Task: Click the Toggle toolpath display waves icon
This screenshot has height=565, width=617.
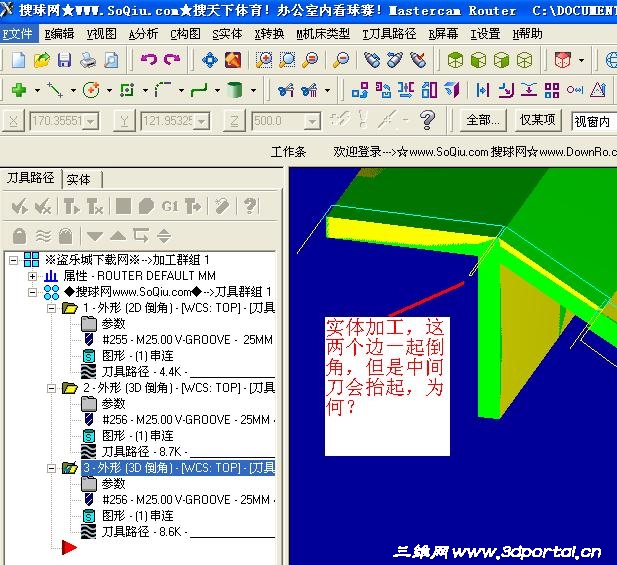Action: [x=43, y=236]
